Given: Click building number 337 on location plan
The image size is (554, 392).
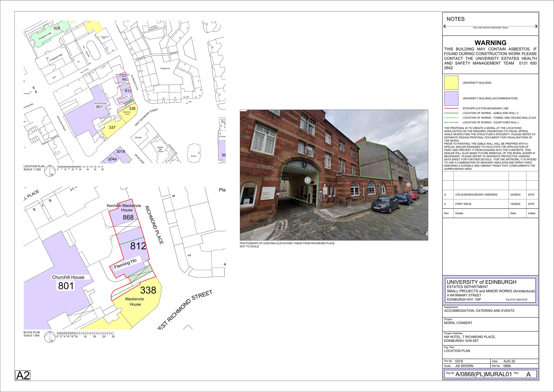Looking at the screenshot, I should [112, 127].
